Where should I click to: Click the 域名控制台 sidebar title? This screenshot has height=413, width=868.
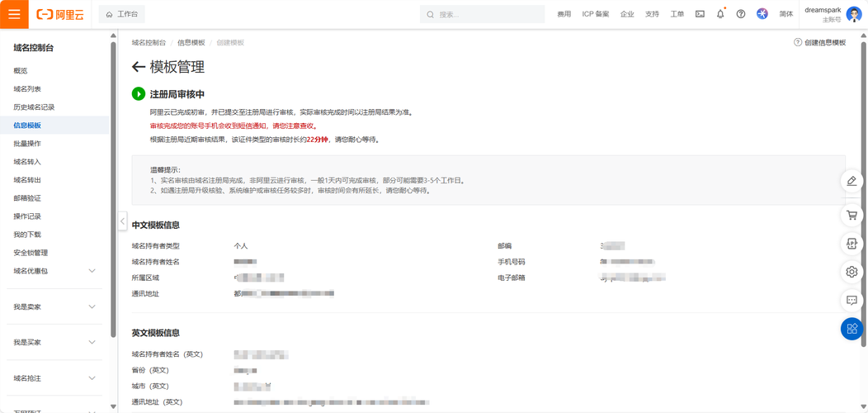tap(34, 48)
